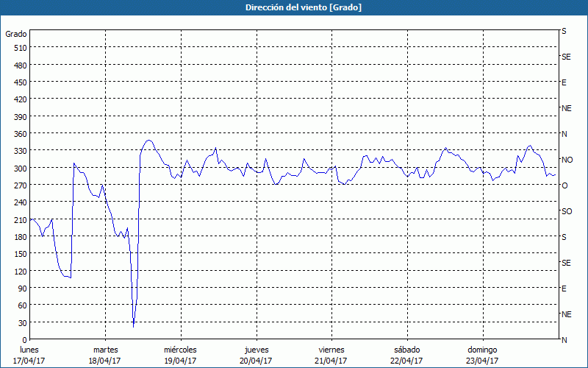
Task: Select the 'jueves 20/04/17' date label
Action: click(x=256, y=355)
